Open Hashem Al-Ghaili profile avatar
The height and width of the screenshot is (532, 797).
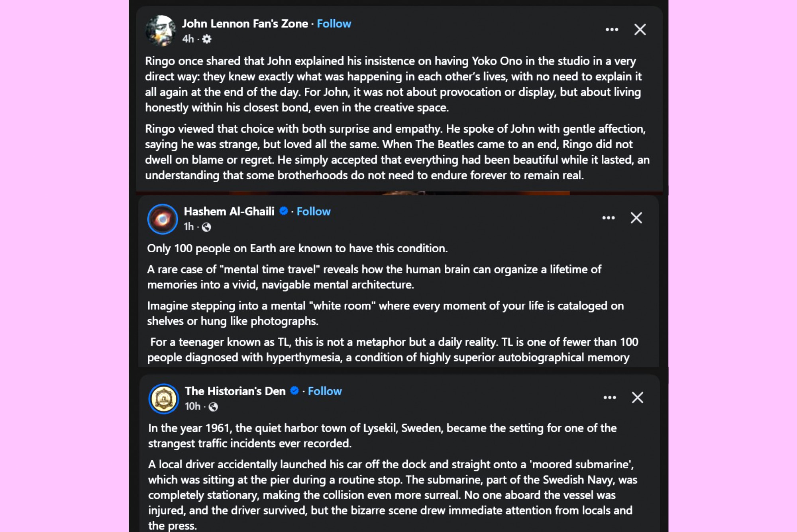163,219
